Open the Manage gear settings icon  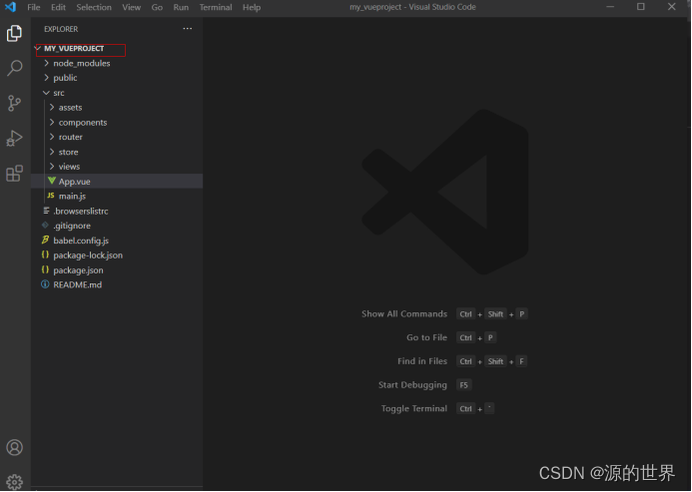pos(14,481)
